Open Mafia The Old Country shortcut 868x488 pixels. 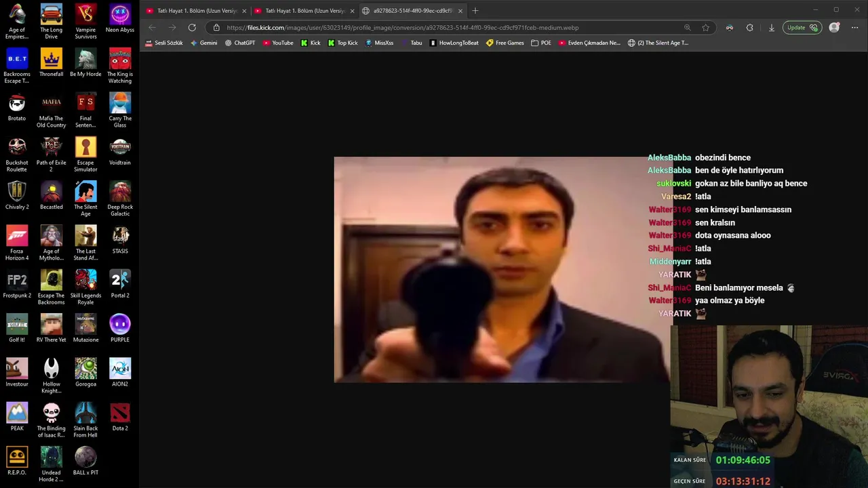(x=51, y=110)
